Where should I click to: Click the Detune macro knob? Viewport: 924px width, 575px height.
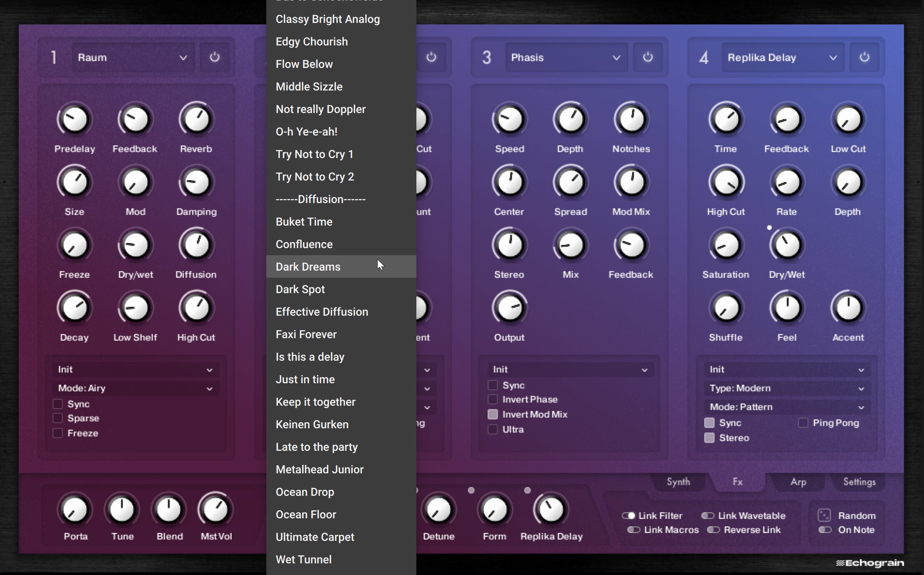(438, 510)
